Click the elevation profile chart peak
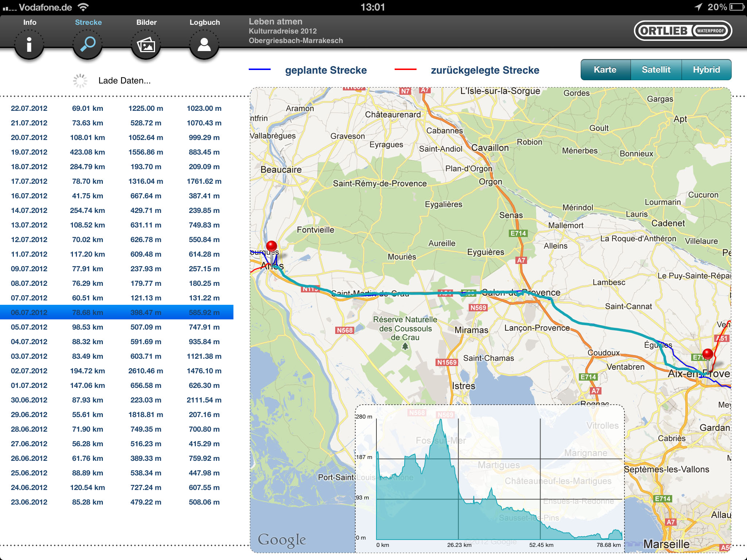Image resolution: width=747 pixels, height=560 pixels. point(441,421)
